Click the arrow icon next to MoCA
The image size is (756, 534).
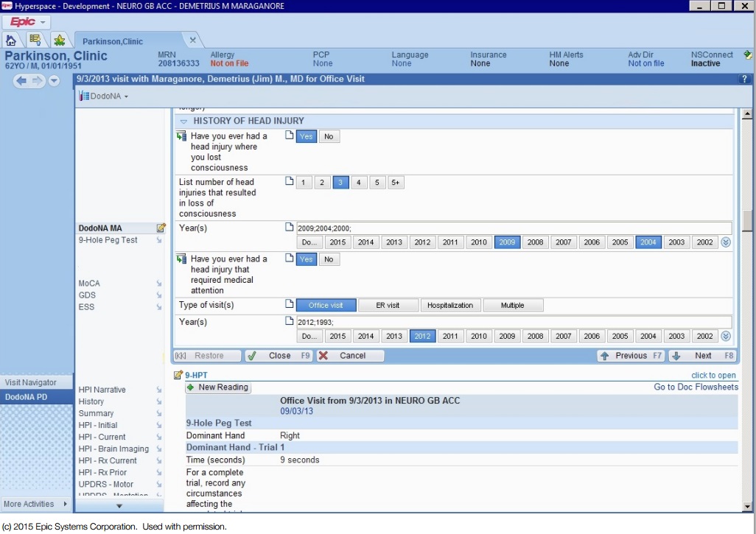coord(158,284)
